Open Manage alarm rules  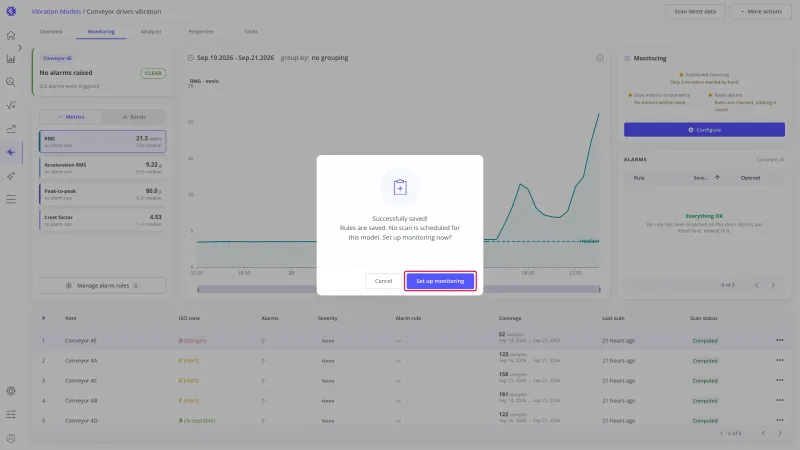click(102, 286)
